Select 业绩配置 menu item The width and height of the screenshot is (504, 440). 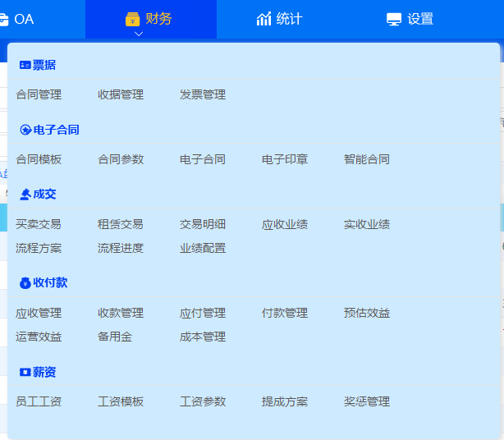click(203, 248)
